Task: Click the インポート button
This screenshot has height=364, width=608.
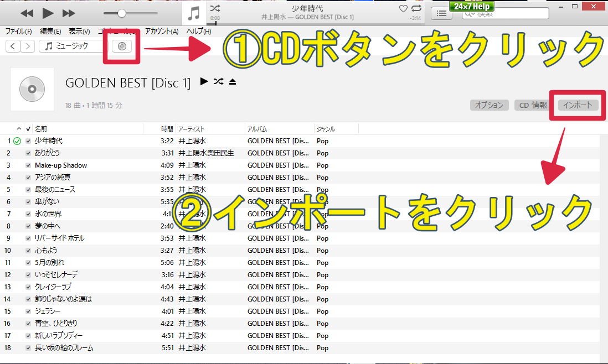Action: tap(577, 104)
